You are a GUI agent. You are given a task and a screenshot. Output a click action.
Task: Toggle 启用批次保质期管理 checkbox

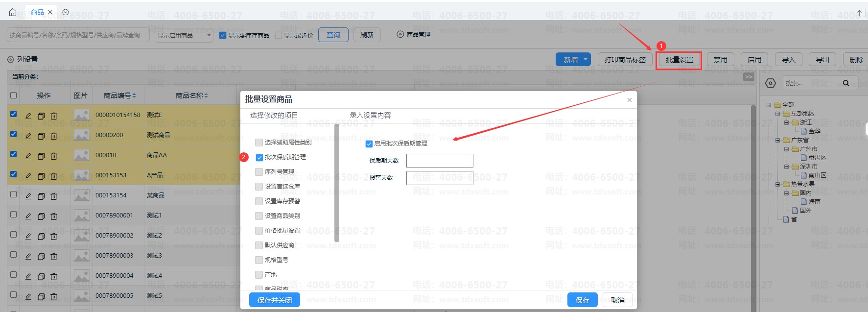(369, 144)
